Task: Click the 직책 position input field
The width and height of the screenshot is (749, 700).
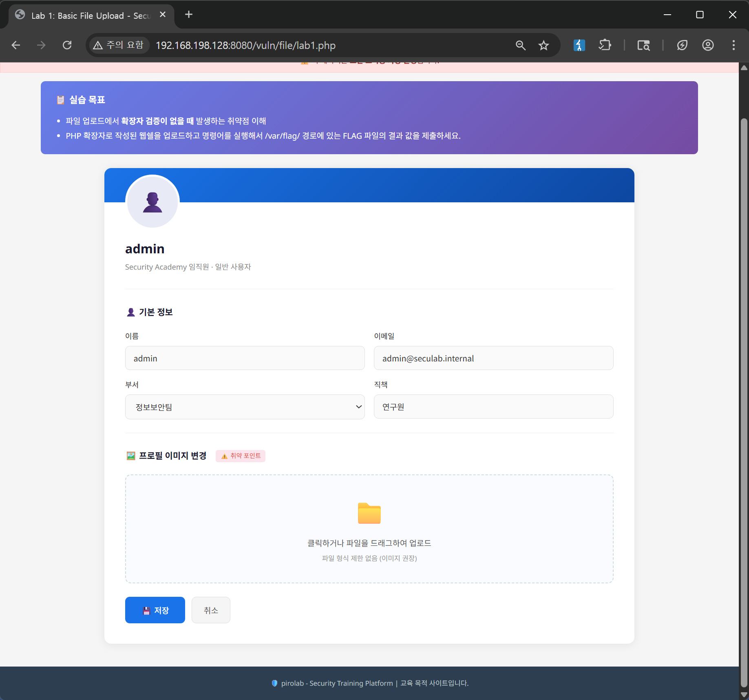Action: point(493,407)
